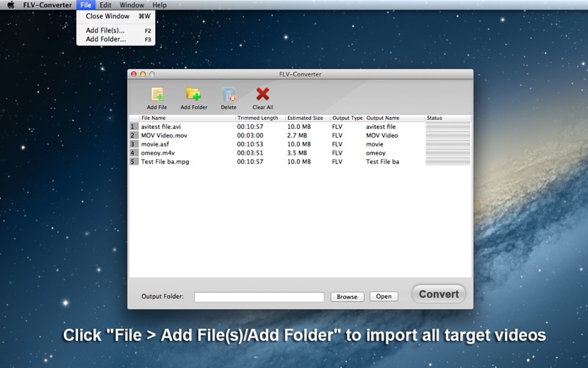Click output name 'movie' cell
Viewport: 588px width, 368px height.
click(x=375, y=144)
